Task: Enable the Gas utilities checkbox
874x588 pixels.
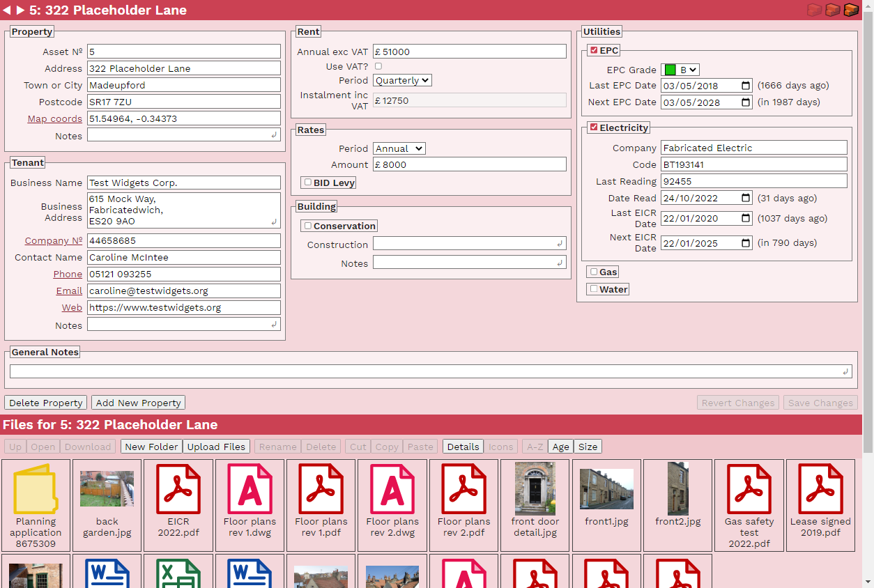Action: [x=593, y=271]
